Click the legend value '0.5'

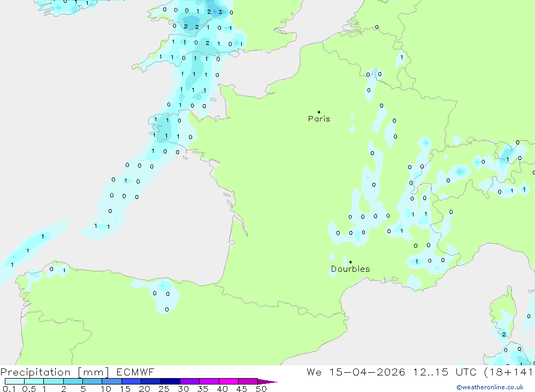pyautogui.click(x=29, y=389)
